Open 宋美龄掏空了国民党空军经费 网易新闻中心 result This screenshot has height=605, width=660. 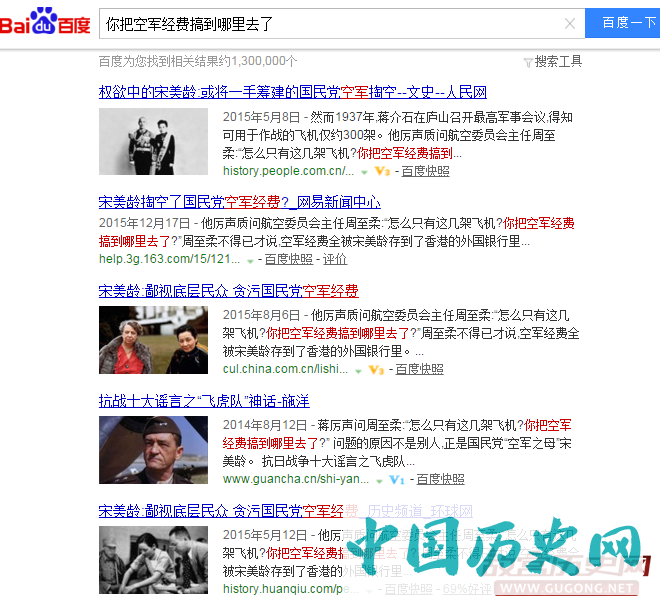coord(240,202)
